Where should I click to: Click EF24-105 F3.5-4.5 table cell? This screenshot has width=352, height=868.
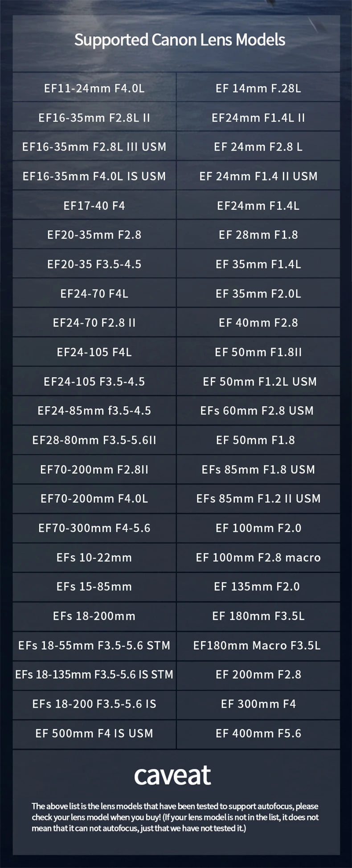[x=94, y=381]
